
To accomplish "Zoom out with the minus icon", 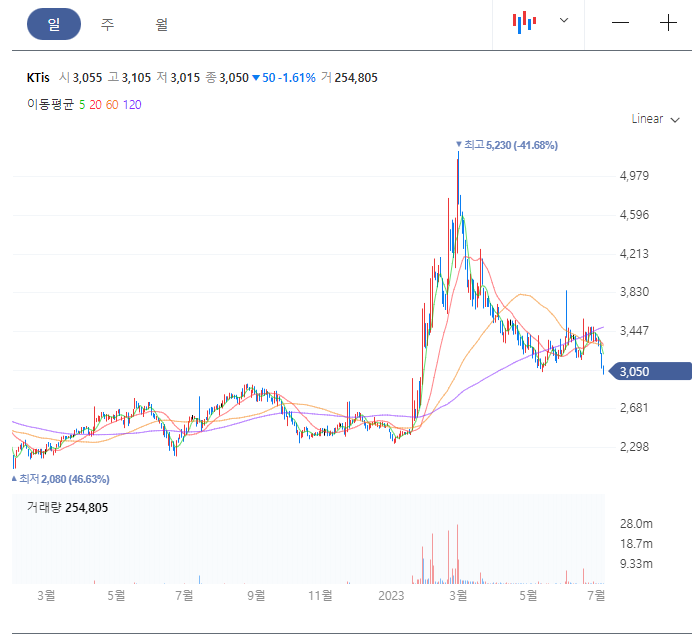I will 620,22.
